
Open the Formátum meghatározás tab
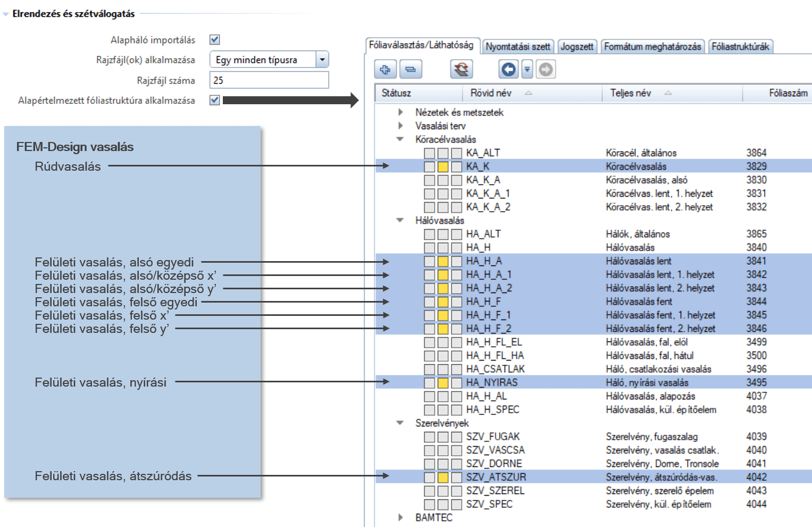tap(652, 47)
